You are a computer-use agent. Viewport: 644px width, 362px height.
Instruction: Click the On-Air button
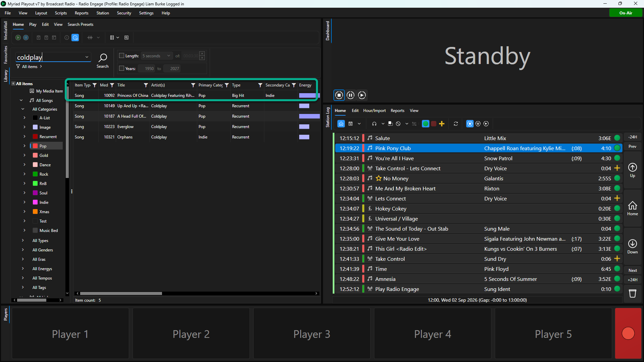pos(626,13)
